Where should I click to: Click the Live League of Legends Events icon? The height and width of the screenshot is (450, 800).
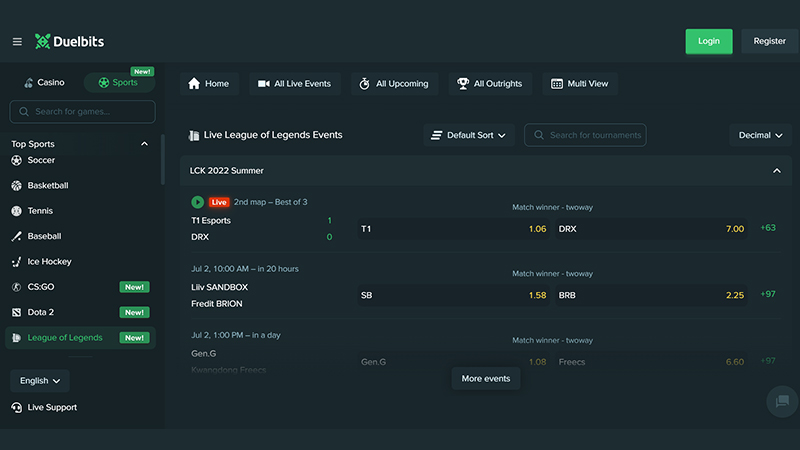tap(194, 135)
